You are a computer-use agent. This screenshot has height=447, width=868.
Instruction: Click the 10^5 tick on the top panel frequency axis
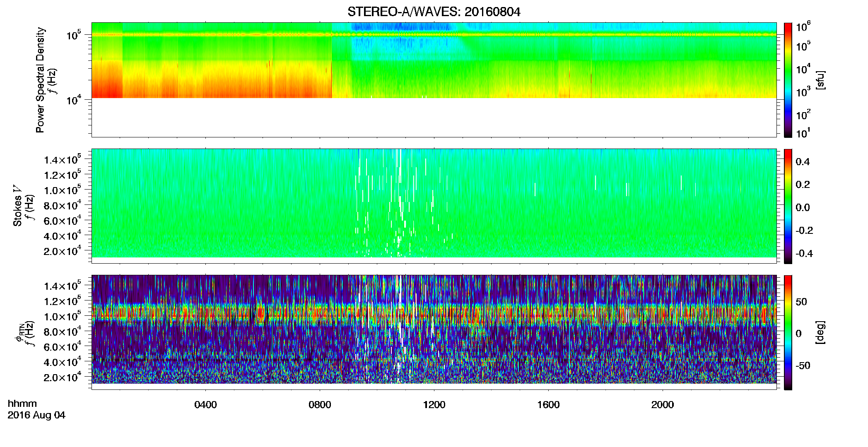[73, 36]
